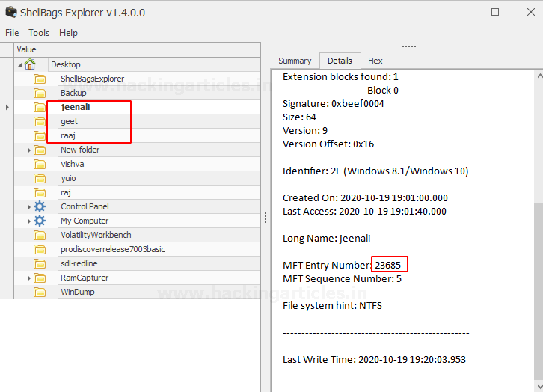
Task: Click the folder icon beside yuio
Action: click(x=40, y=178)
